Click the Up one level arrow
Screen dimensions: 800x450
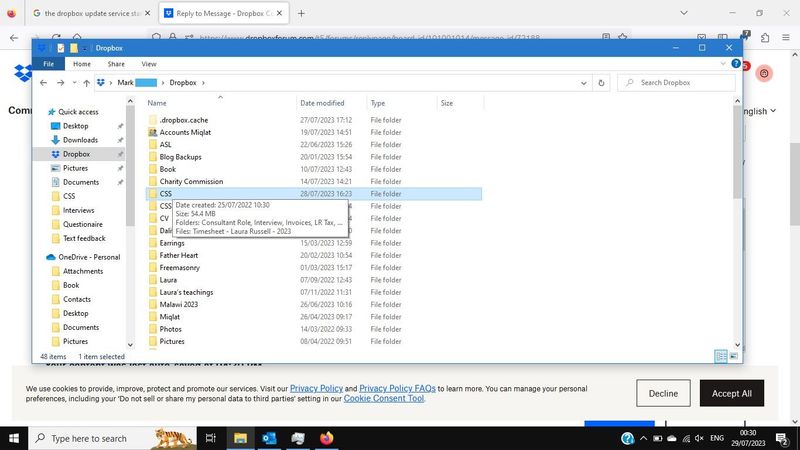86,82
